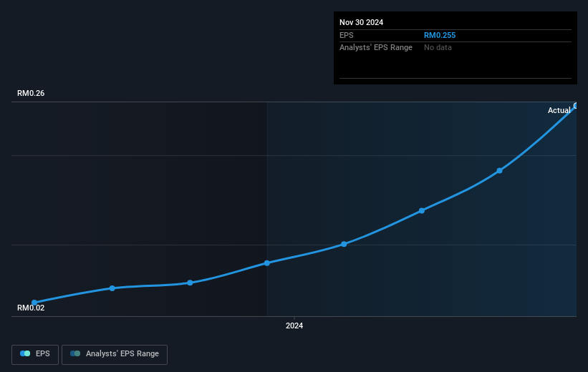This screenshot has height=372, width=588.
Task: Select the first EPS data point after the 2024 tick
Action: click(x=344, y=244)
